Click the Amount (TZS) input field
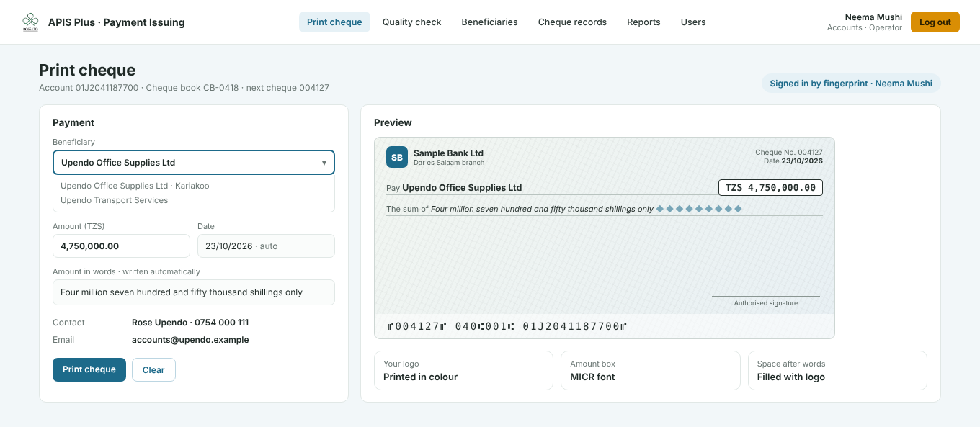The width and height of the screenshot is (980, 427). [121, 246]
